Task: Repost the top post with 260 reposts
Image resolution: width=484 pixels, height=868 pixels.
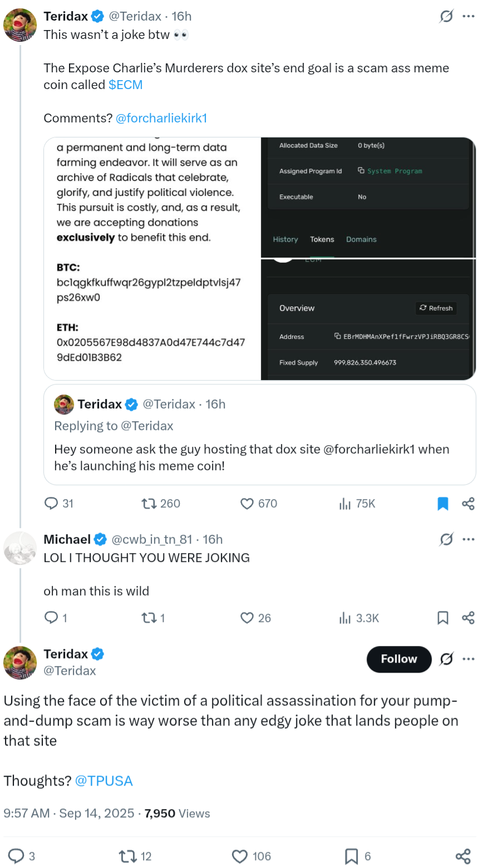Action: click(x=149, y=504)
